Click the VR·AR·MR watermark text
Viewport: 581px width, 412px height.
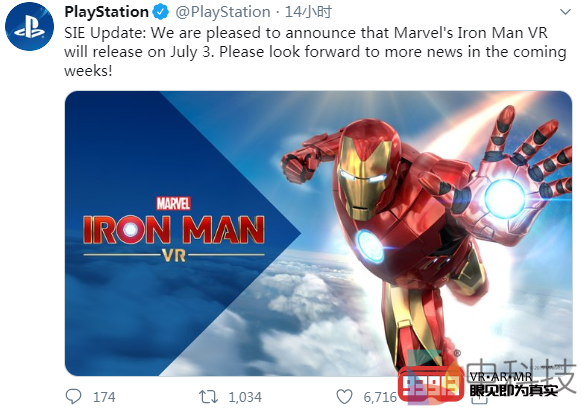coord(501,377)
